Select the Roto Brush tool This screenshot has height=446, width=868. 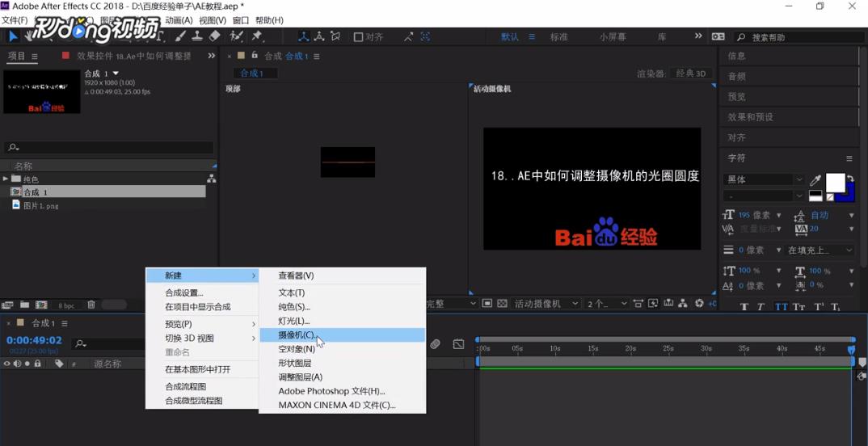coord(236,36)
